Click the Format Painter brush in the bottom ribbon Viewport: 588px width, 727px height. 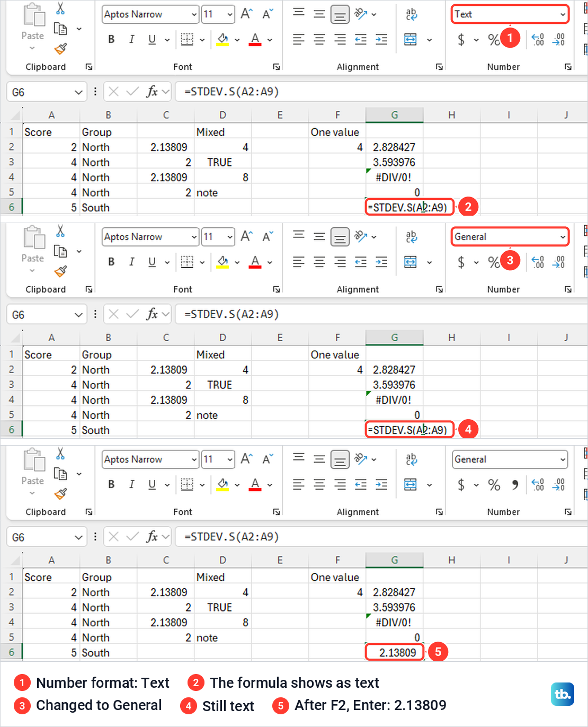point(60,494)
